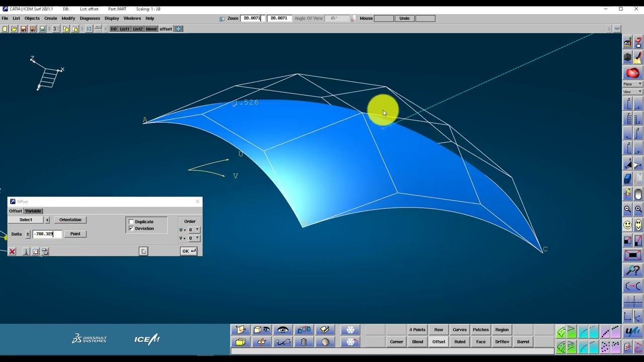Click the shell-shaped icon in bottom toolbar
The image size is (644, 362).
pyautogui.click(x=325, y=342)
